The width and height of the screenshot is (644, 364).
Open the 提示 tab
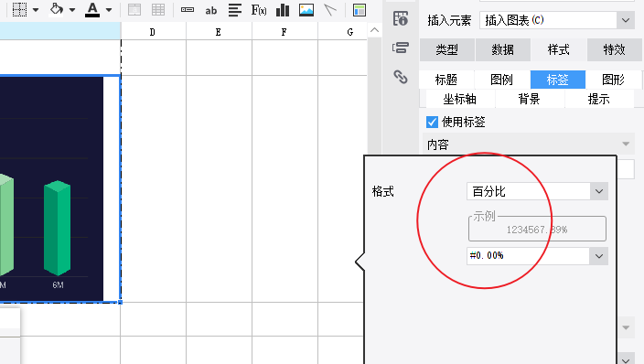[x=599, y=99]
